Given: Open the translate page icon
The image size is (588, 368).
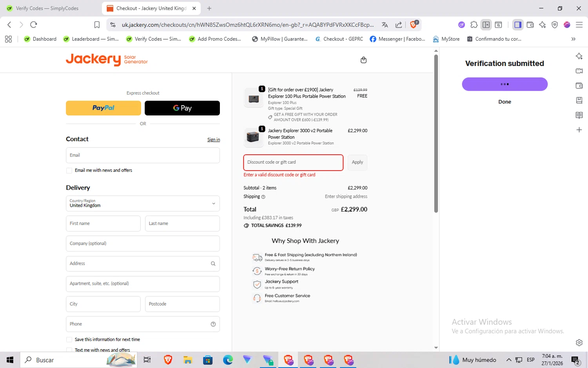Looking at the screenshot, I should tap(385, 25).
